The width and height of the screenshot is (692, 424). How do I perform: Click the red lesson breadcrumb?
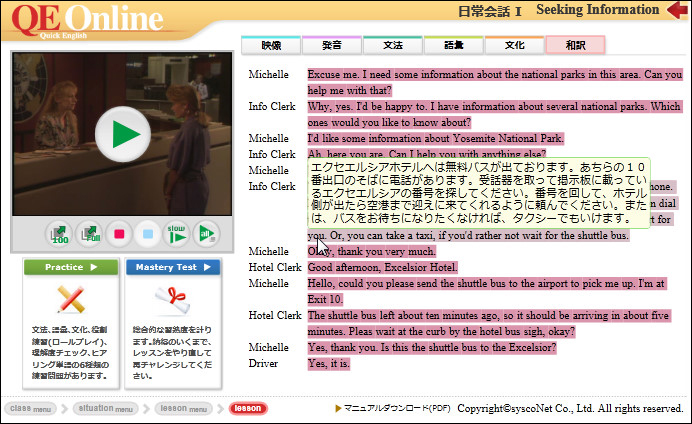(x=248, y=409)
